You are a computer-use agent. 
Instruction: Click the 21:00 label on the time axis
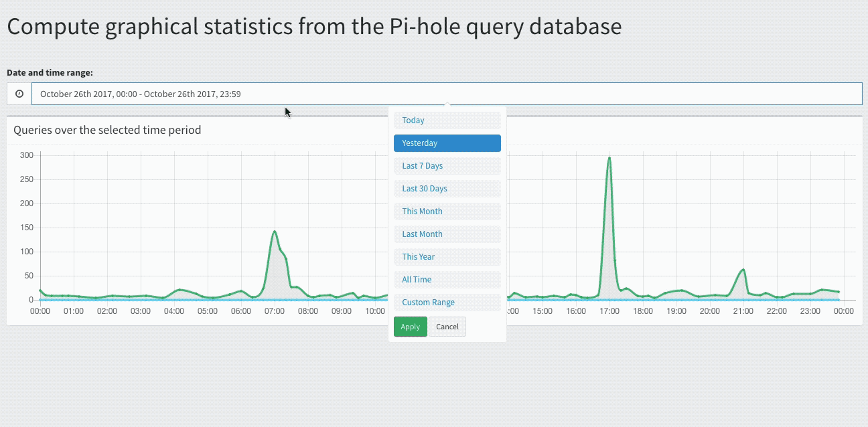(743, 311)
